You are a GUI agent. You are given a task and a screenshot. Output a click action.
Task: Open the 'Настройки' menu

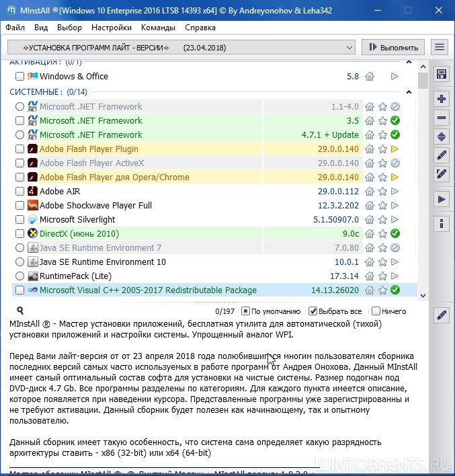[x=112, y=28]
